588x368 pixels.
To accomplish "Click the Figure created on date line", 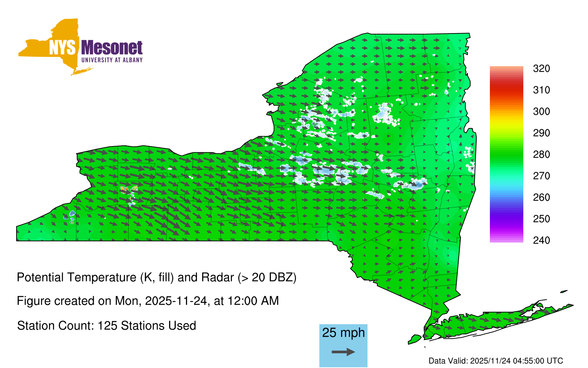I will tap(148, 301).
